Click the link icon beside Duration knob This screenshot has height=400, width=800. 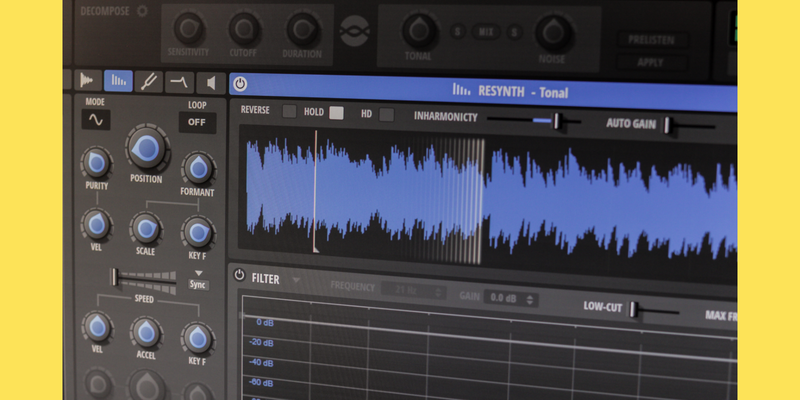[352, 31]
